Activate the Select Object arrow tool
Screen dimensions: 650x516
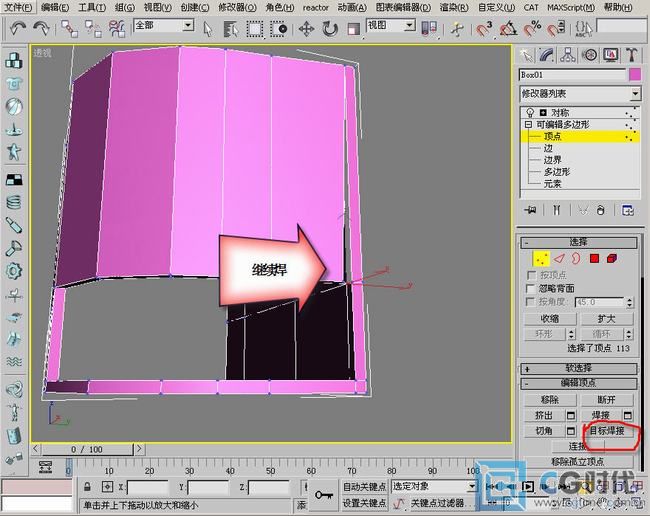(208, 29)
